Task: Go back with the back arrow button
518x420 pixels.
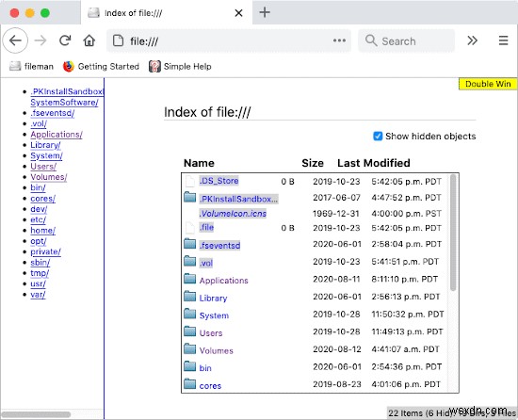Action: 15,40
